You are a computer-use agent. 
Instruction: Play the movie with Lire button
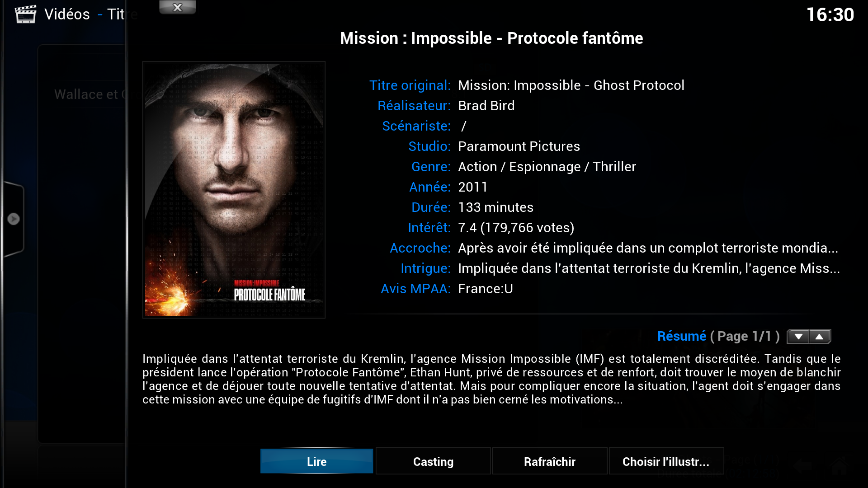[x=316, y=461]
